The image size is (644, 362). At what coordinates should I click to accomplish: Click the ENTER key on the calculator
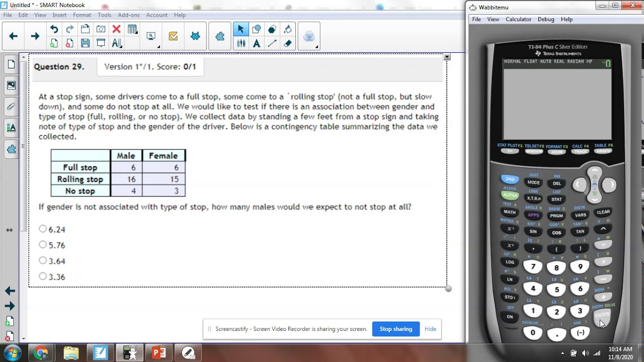tap(602, 316)
